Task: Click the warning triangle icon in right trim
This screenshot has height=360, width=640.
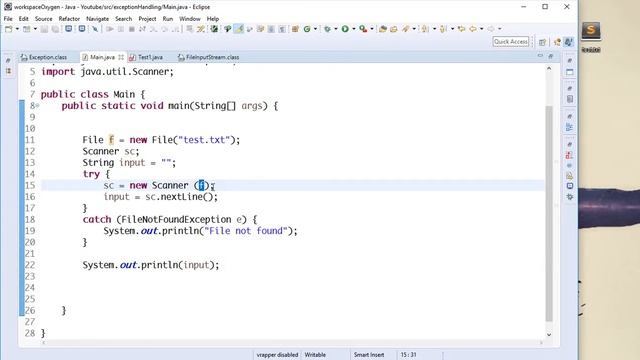Action: (x=569, y=176)
